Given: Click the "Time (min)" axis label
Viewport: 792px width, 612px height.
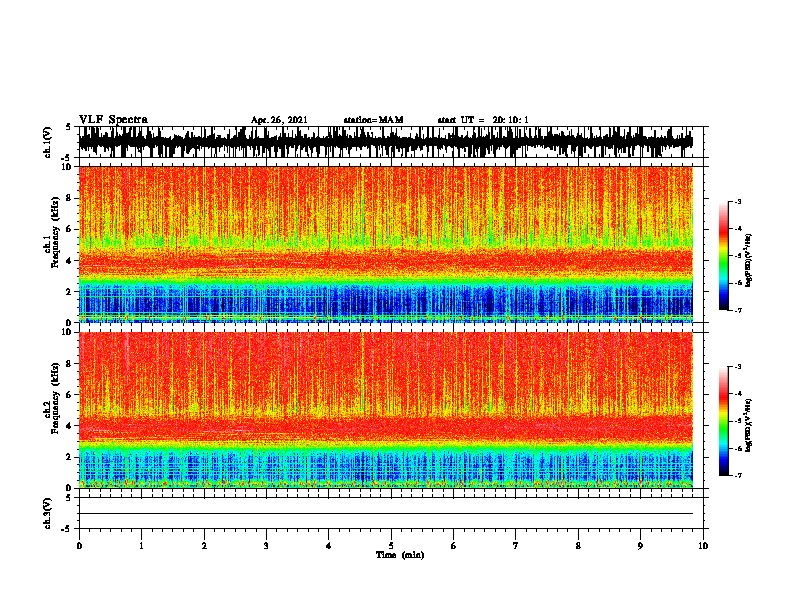Looking at the screenshot, I should [400, 555].
